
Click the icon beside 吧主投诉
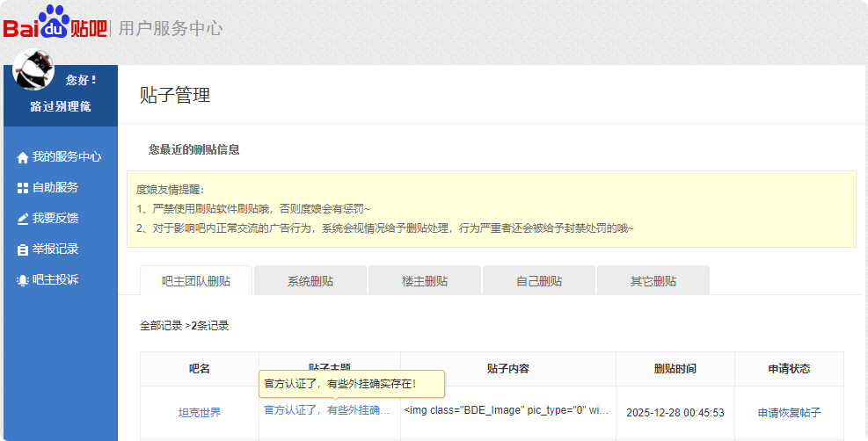tap(23, 280)
